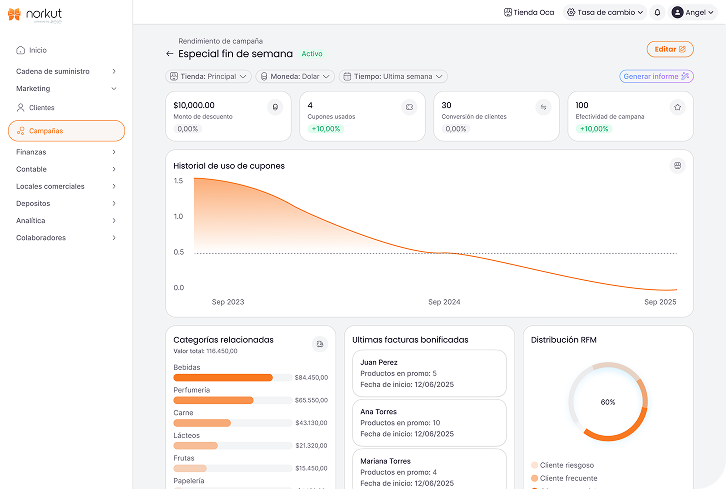Open the Moneda: Dolar filter dropdown

295,76
